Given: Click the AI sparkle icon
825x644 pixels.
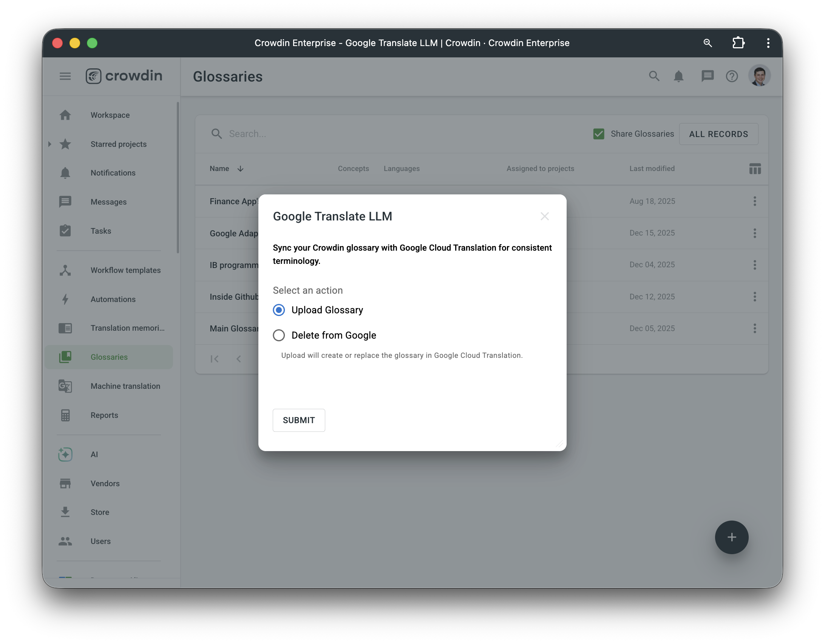Looking at the screenshot, I should pos(65,454).
